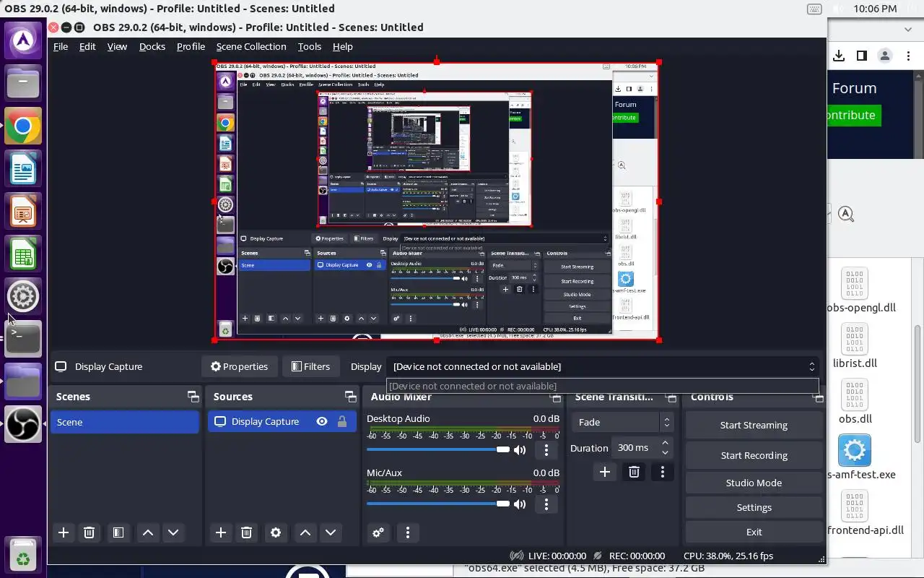Open Terminal from the Ubuntu dock
This screenshot has height=578, width=924.
(23, 337)
